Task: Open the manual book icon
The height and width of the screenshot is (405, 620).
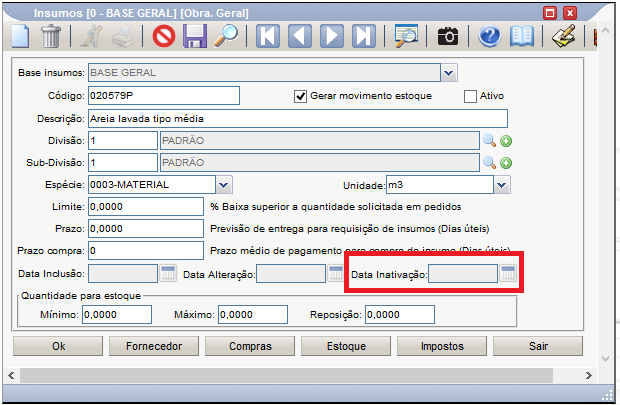Action: (522, 36)
